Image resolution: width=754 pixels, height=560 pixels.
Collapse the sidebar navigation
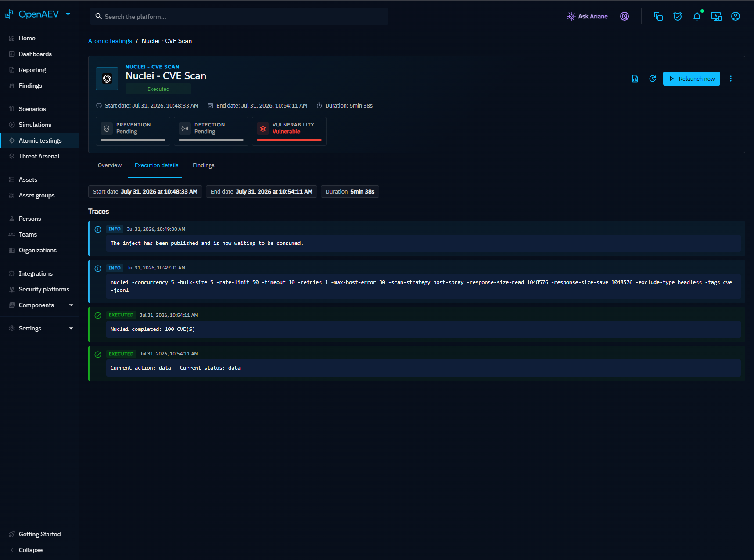(39, 550)
